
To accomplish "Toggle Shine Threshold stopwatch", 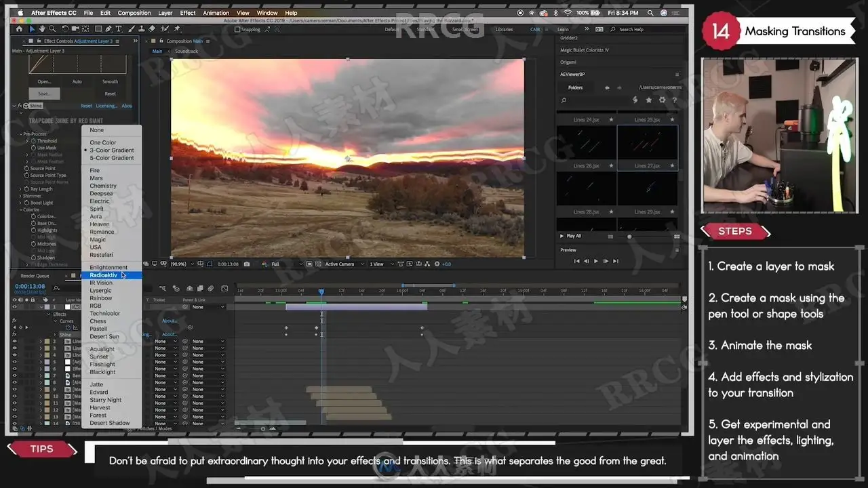I will pyautogui.click(x=33, y=141).
